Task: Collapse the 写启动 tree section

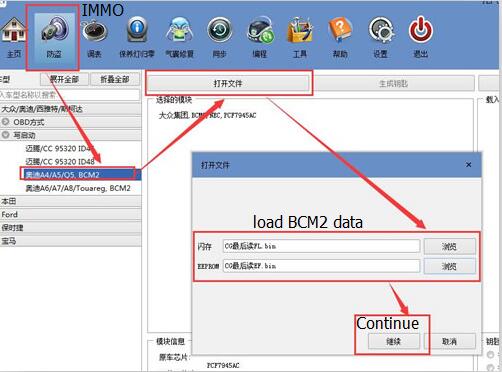Action: 6,135
